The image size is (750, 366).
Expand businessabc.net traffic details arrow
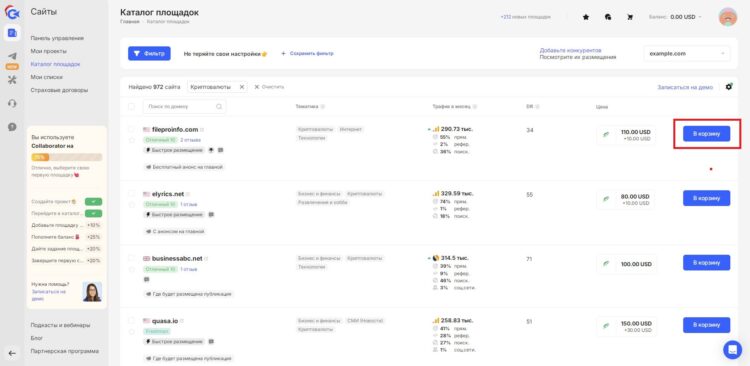[429, 258]
